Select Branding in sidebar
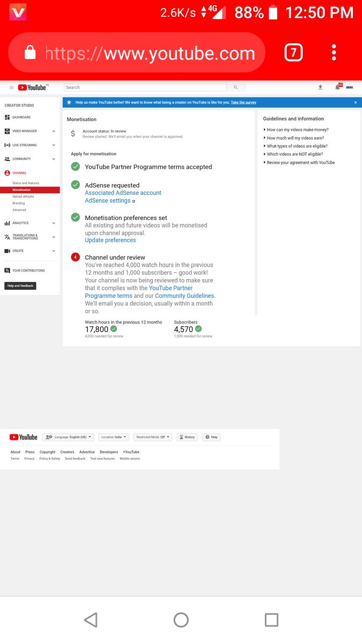This screenshot has height=644, width=362. pos(19,203)
